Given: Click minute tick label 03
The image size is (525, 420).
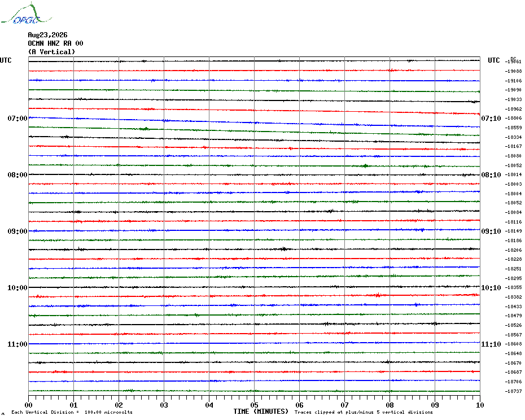Looking at the screenshot, I should 164,405.
